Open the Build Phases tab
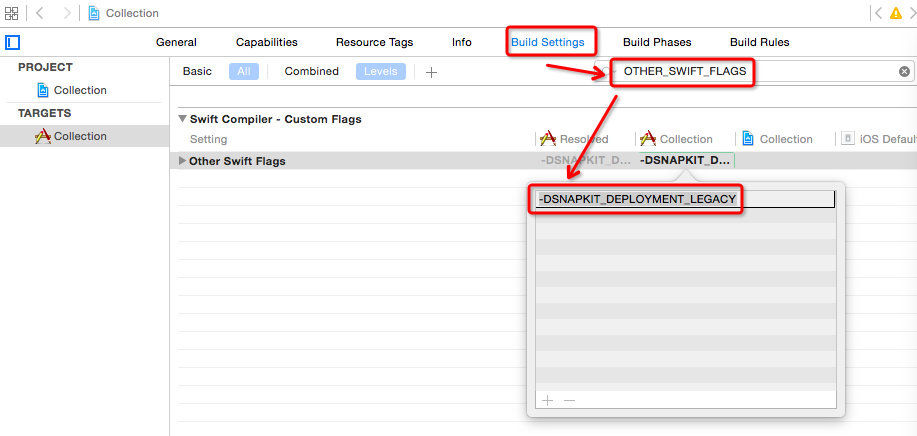Viewport: 917px width, 436px height. (x=657, y=42)
